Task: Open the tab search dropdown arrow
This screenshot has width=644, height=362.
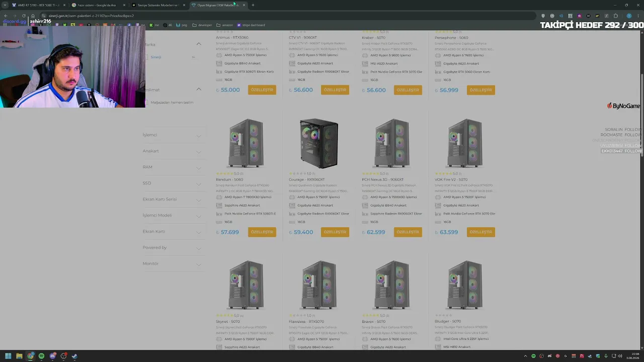Action: coord(6,5)
